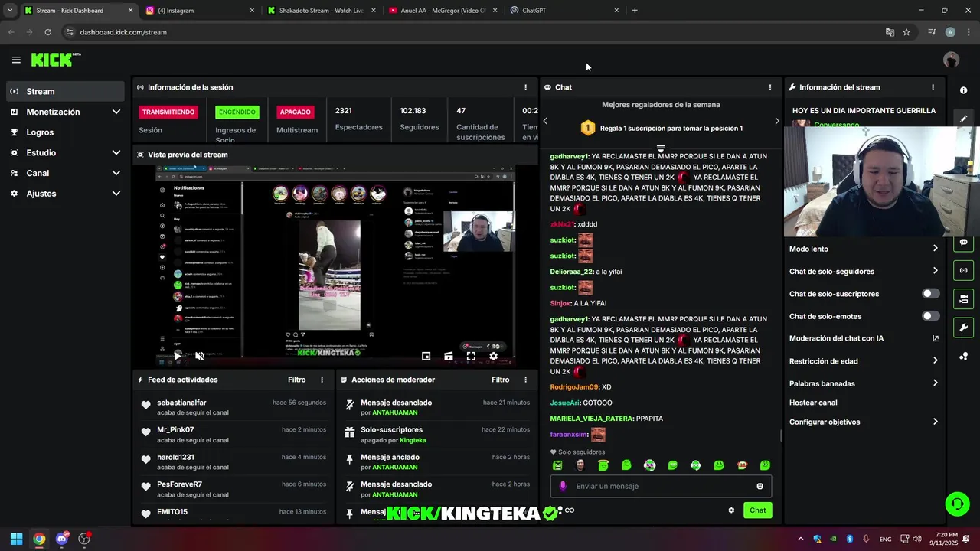Image resolution: width=980 pixels, height=551 pixels.
Task: Toggle Chat de solo-emotes switch
Action: (930, 316)
